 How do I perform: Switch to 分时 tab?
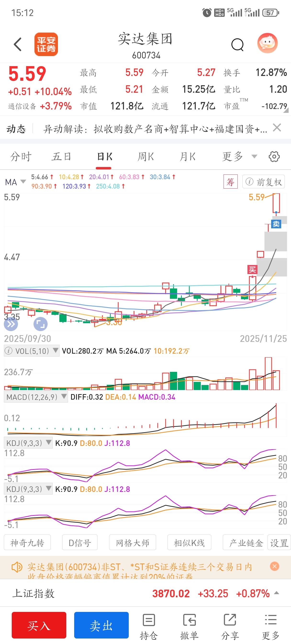pos(21,157)
